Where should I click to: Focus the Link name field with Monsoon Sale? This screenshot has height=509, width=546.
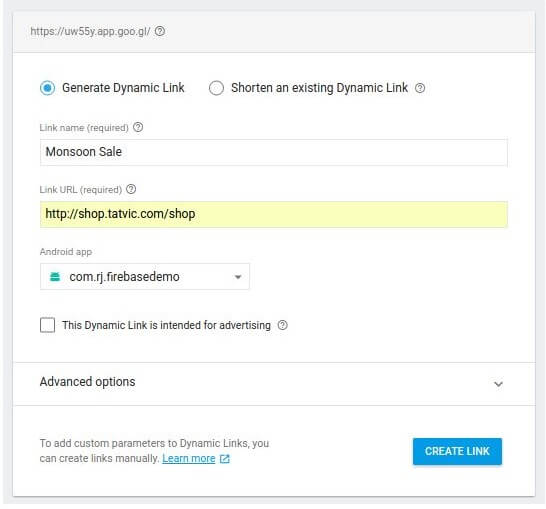(x=274, y=152)
